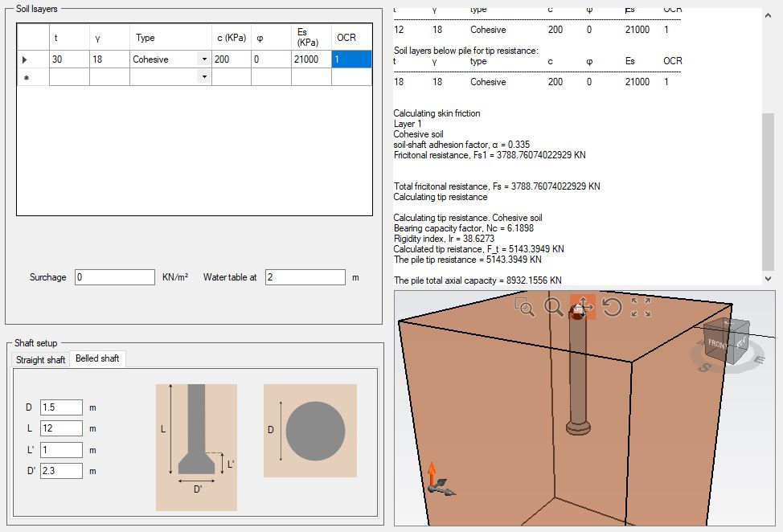
Task: Click the zoom extents arrows icon
Action: [x=641, y=307]
